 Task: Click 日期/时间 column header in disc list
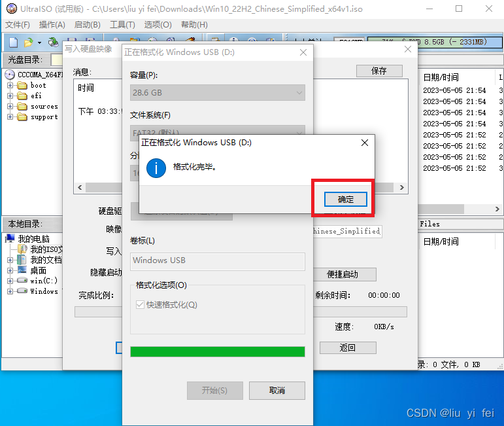coord(441,77)
